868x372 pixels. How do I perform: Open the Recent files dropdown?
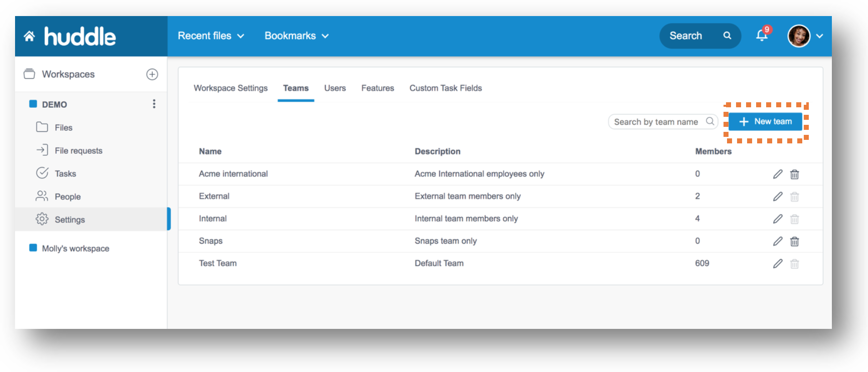pyautogui.click(x=211, y=36)
